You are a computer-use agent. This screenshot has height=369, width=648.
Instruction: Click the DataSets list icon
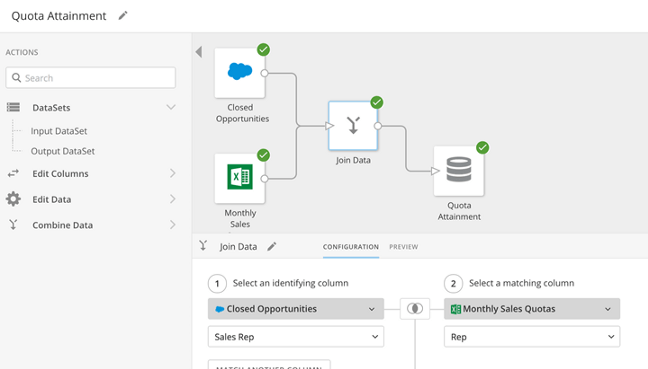13,107
